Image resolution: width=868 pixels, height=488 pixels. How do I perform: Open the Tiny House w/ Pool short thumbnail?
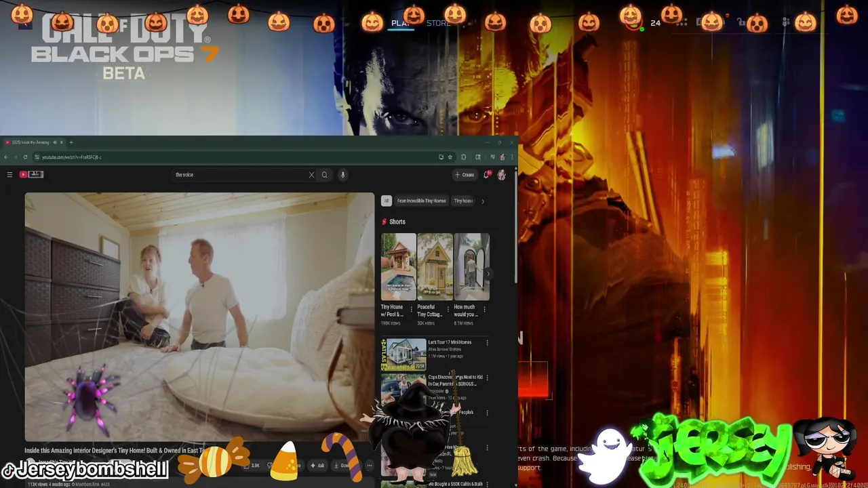(399, 267)
